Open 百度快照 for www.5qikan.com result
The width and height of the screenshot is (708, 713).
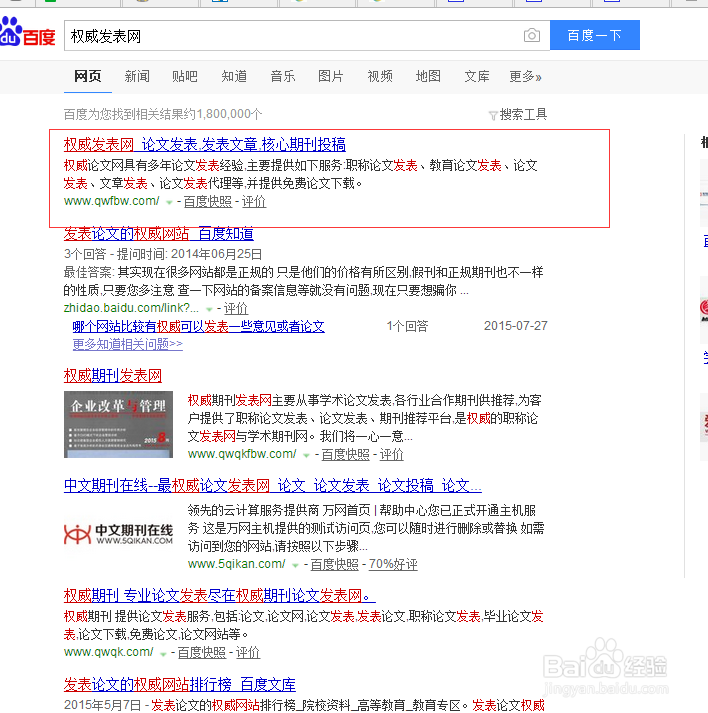[x=335, y=564]
